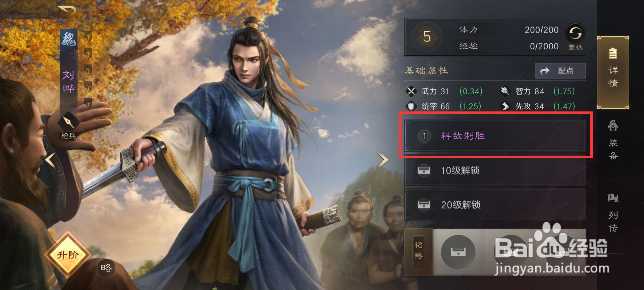Open the 列传 biography tab

click(613, 213)
